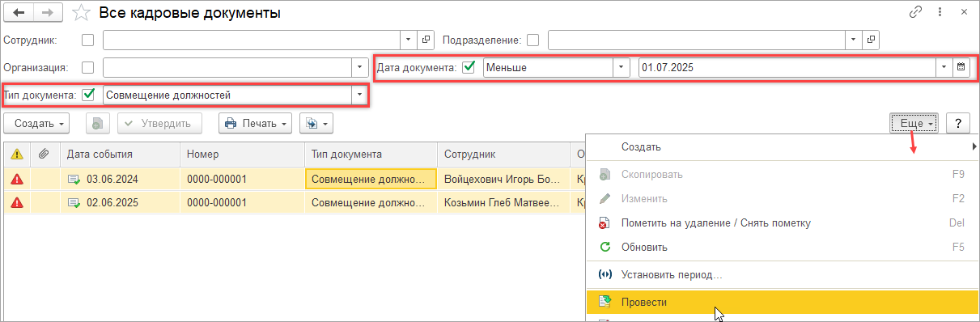Viewport: 980px width, 322px height.
Task: Click the open-form icon next to Сотрудник field
Action: click(426, 40)
